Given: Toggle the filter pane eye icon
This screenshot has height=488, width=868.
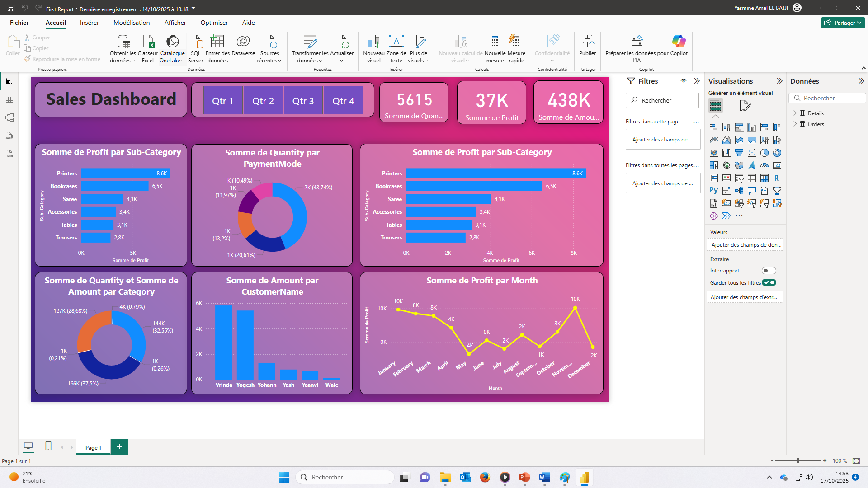Looking at the screenshot, I should [684, 81].
